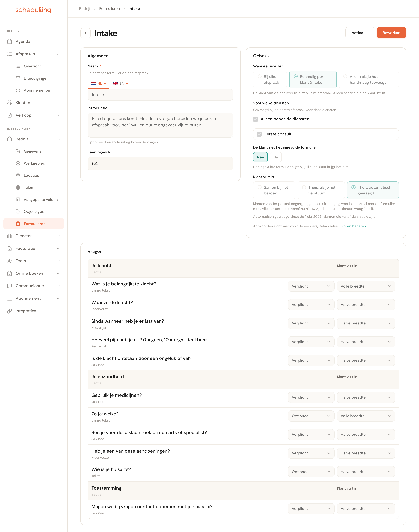Select 'Ja' for klant ziet ingevulde formulier
Image resolution: width=419 pixels, height=532 pixels.
(276, 157)
